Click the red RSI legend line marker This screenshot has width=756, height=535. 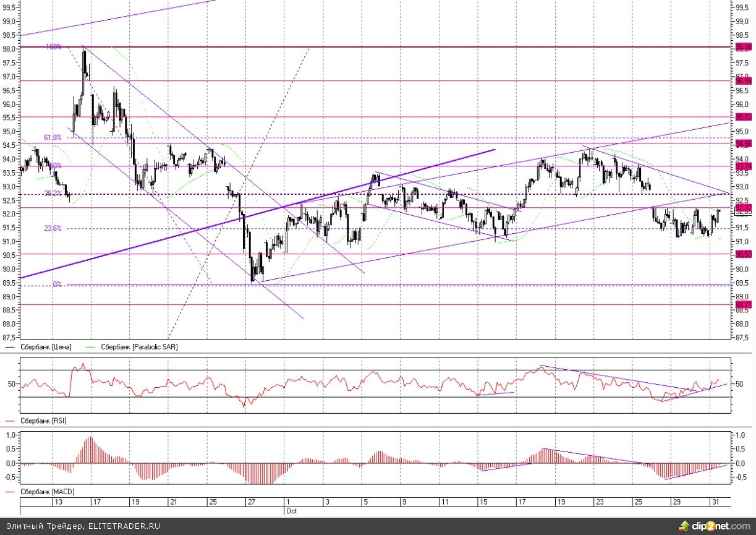coord(10,421)
